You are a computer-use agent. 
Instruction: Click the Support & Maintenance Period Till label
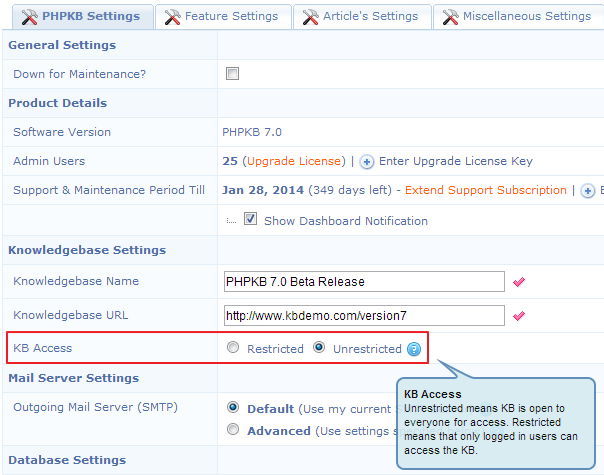coord(109,190)
